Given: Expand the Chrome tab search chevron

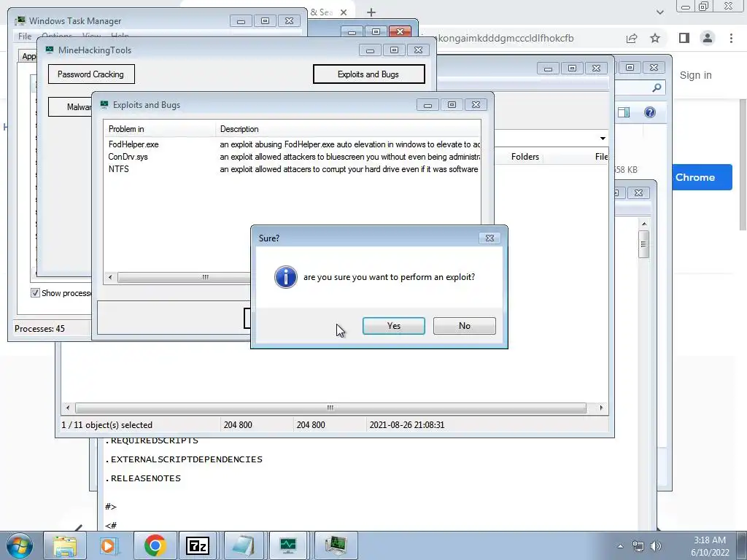Looking at the screenshot, I should tap(659, 12).
